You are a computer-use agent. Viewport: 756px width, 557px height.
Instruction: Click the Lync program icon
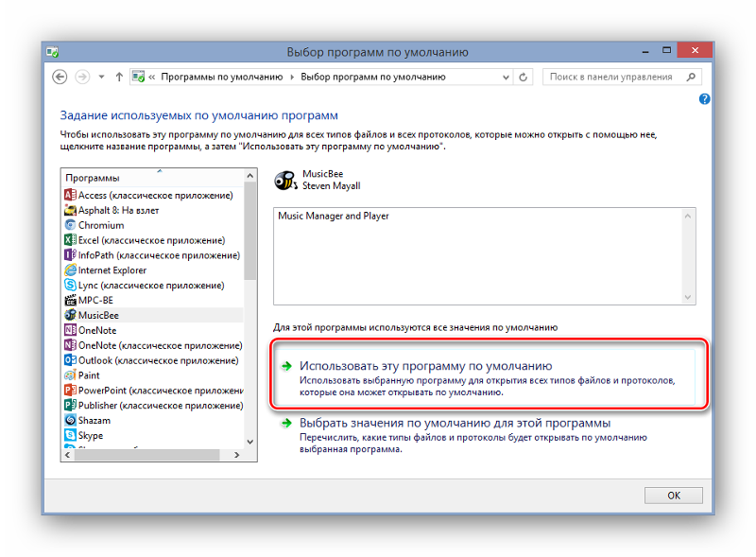70,285
